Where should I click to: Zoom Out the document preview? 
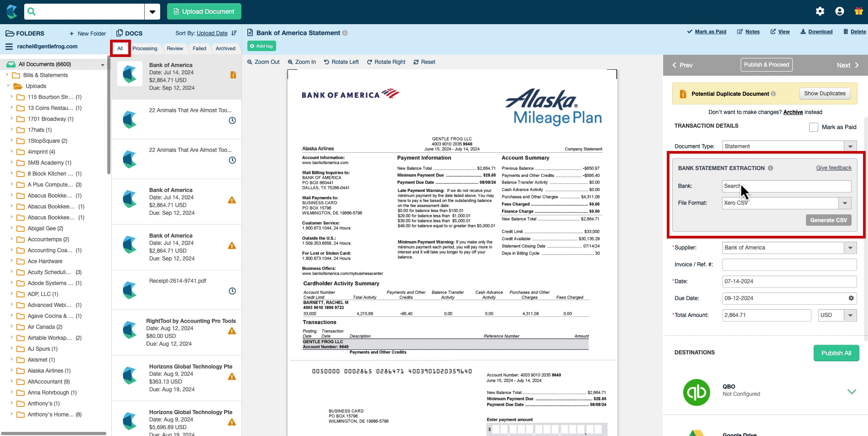(x=263, y=62)
